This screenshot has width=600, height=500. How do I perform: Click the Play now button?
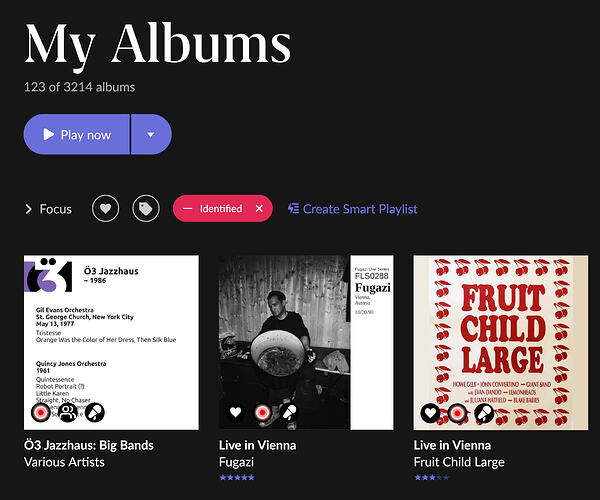pyautogui.click(x=77, y=134)
